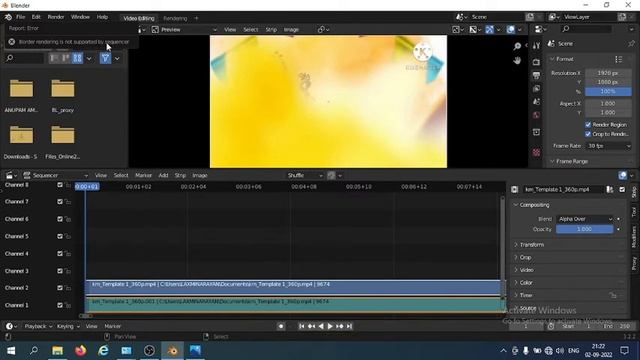Screen dimensions: 640x360
Task: Open the Shuffle overlap mode dropdown
Action: click(305, 176)
